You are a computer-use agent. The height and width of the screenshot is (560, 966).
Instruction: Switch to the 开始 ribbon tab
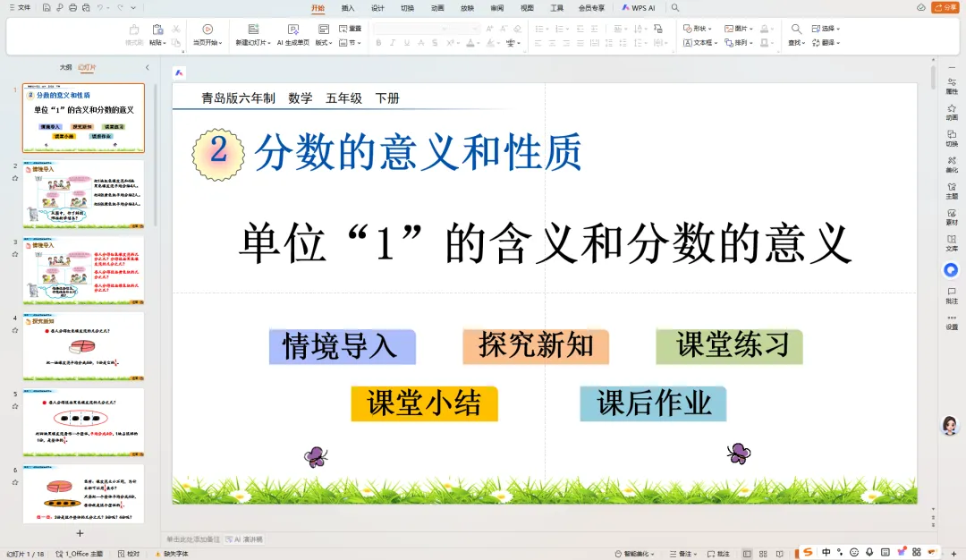(318, 8)
